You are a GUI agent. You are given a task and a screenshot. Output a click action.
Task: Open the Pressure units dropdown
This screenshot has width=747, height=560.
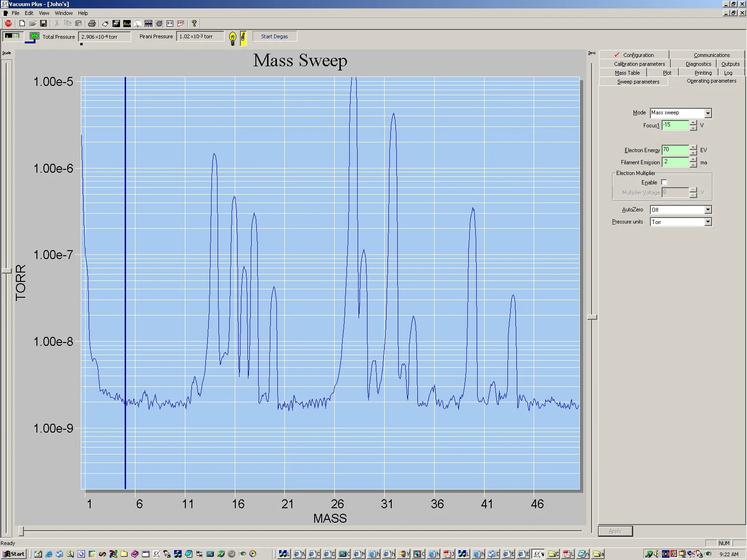pos(708,222)
